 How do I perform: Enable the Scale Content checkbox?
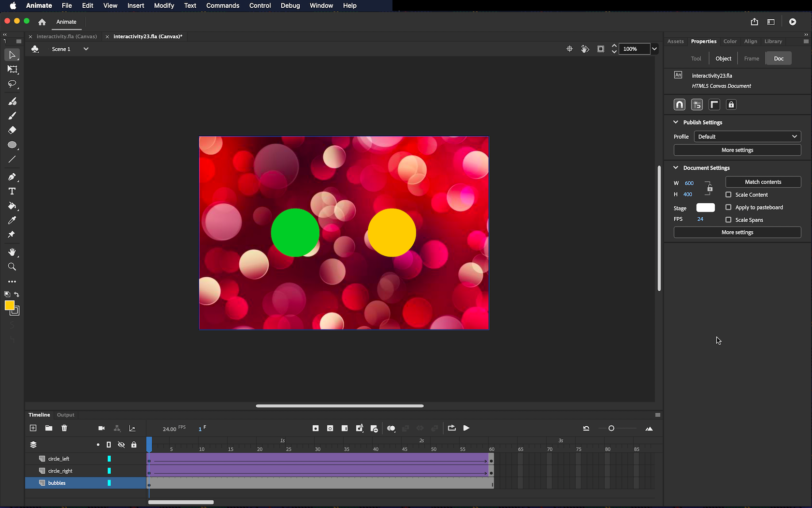coord(728,194)
